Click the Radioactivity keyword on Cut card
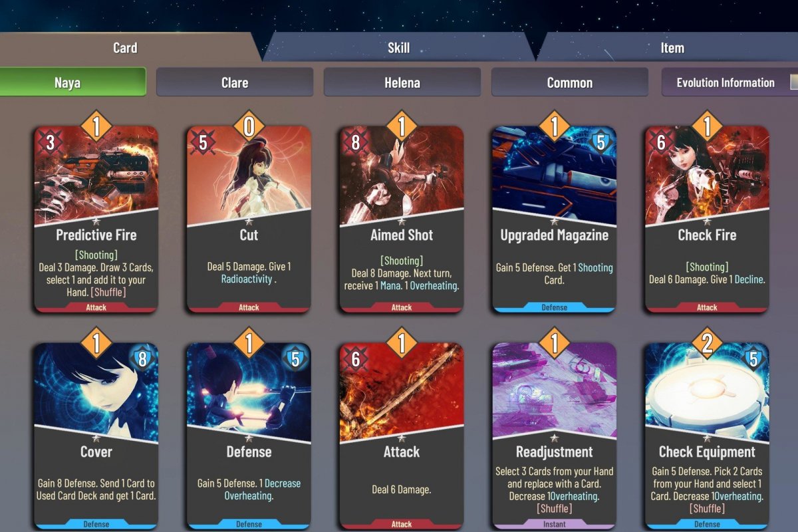This screenshot has height=532, width=798. [247, 279]
